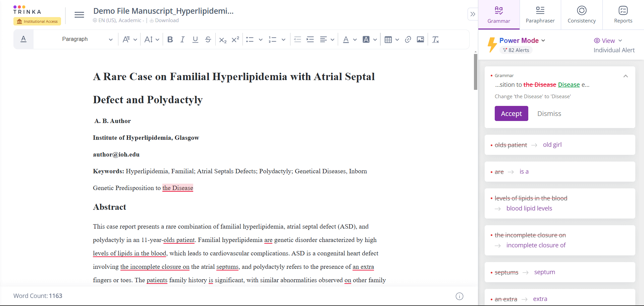Click the underlined 'septums' in the abstract
This screenshot has height=306, width=644.
coord(227,267)
